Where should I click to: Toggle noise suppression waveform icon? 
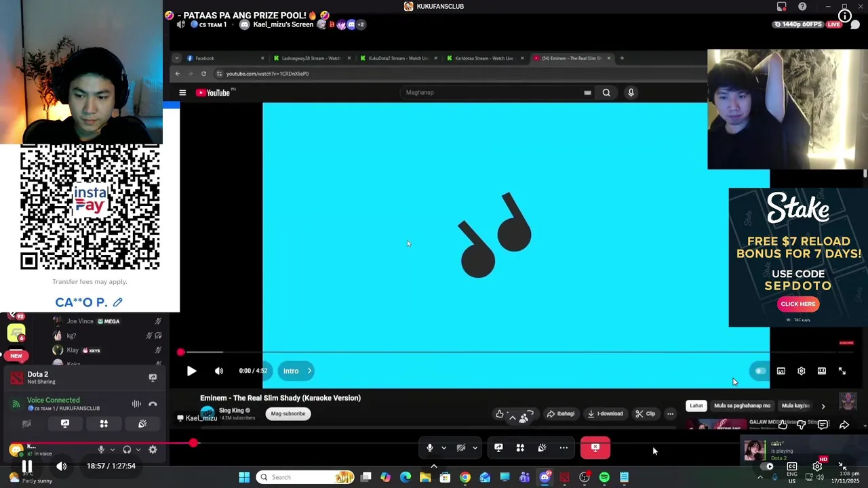pos(136,404)
